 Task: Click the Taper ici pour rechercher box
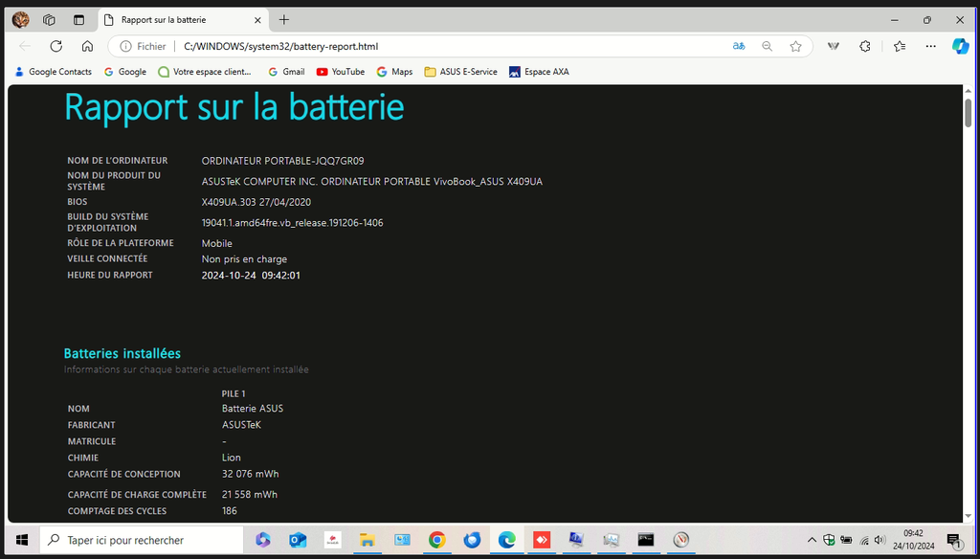point(142,540)
